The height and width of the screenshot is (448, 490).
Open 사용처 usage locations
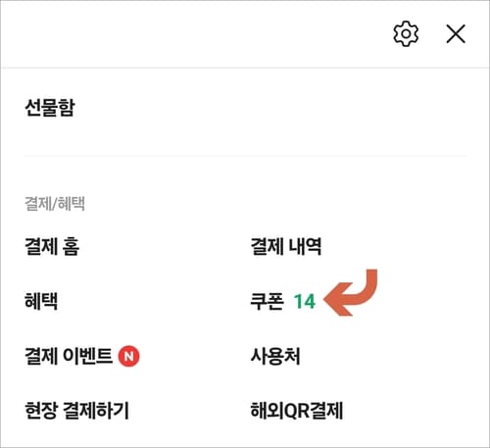tap(275, 356)
